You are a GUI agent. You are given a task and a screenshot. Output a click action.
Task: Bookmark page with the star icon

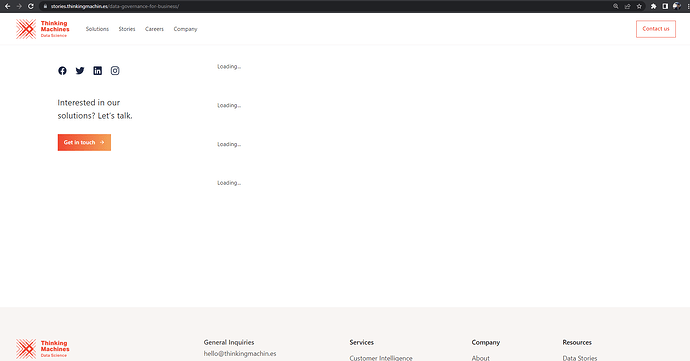639,6
